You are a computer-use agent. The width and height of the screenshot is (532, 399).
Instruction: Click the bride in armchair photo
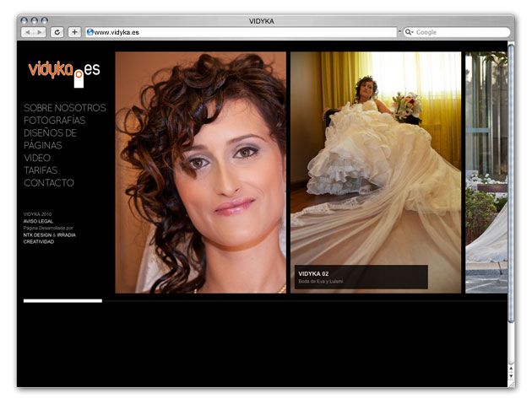click(376, 172)
